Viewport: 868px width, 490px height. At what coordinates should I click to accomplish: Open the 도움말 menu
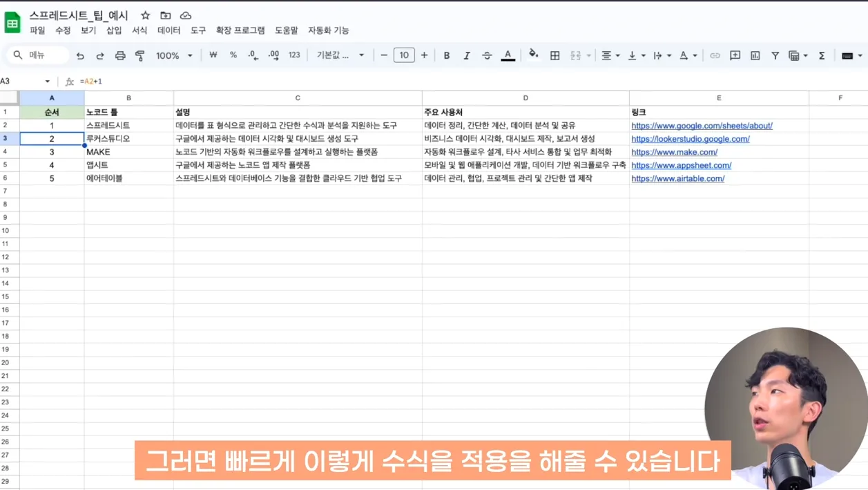click(x=287, y=30)
